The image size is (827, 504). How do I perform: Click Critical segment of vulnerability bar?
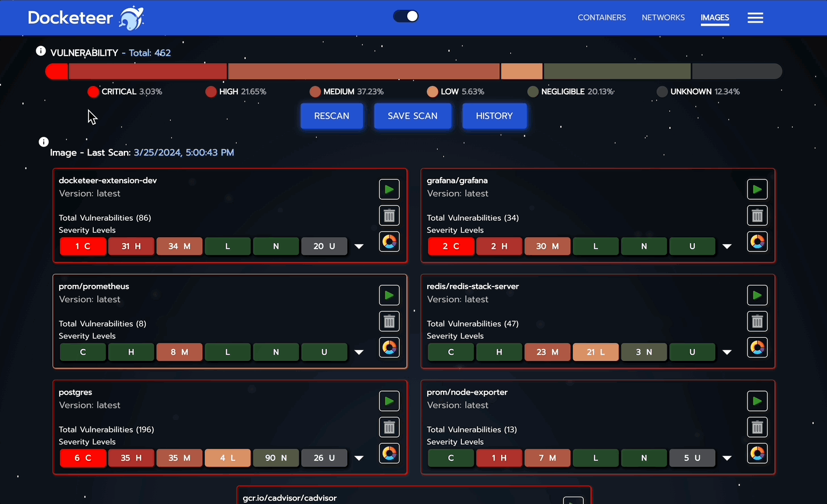(x=57, y=72)
